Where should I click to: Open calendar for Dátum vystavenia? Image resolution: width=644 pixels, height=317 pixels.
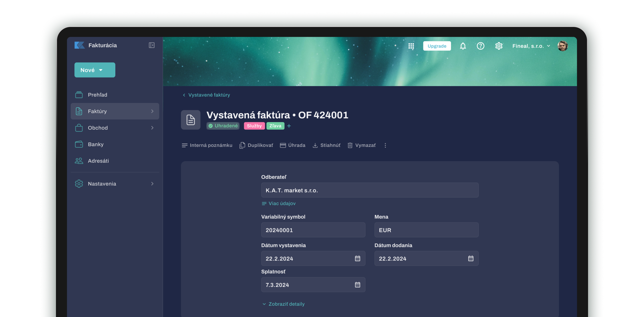357,258
